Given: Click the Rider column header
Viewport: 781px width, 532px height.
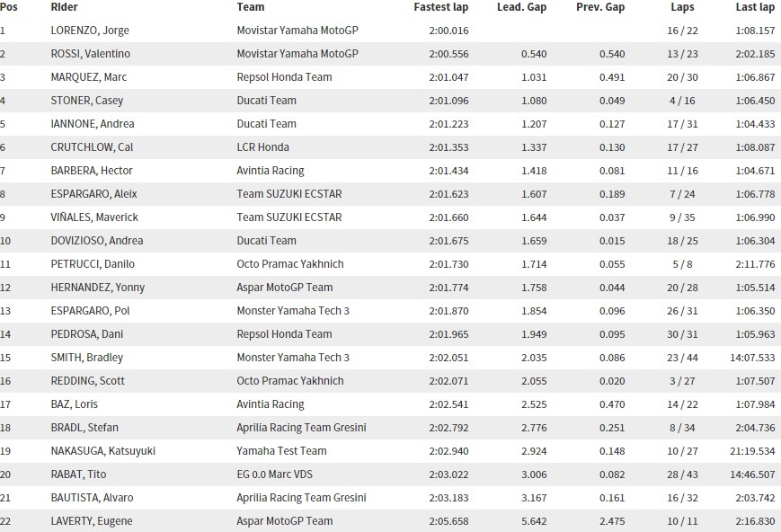Looking at the screenshot, I should (x=64, y=7).
